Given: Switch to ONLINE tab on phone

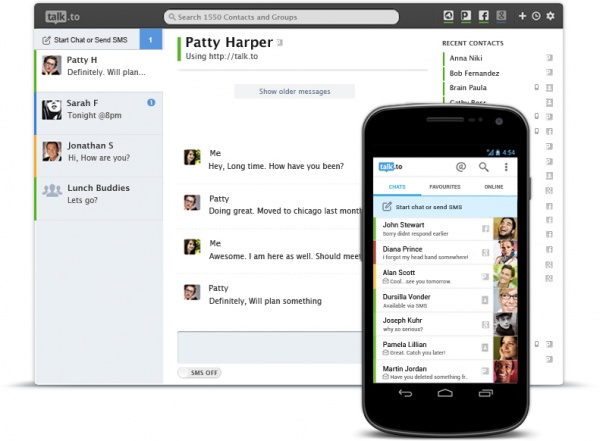Looking at the screenshot, I should 494,187.
